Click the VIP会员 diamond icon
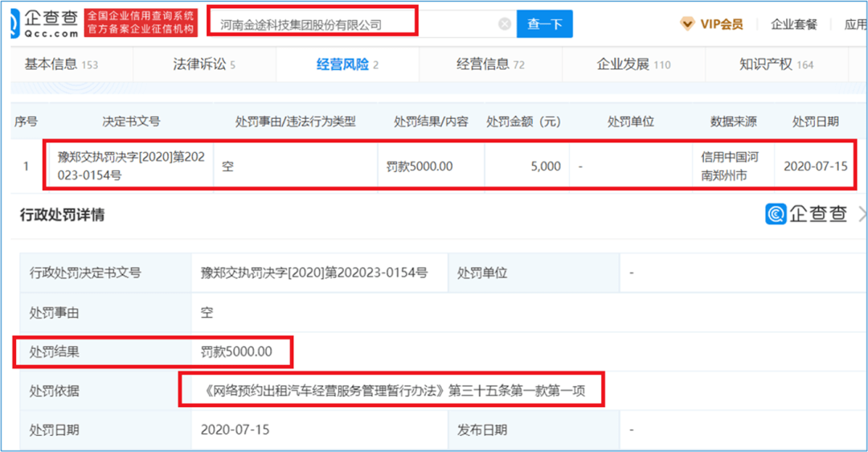The height and width of the screenshot is (452, 868). coord(686,24)
